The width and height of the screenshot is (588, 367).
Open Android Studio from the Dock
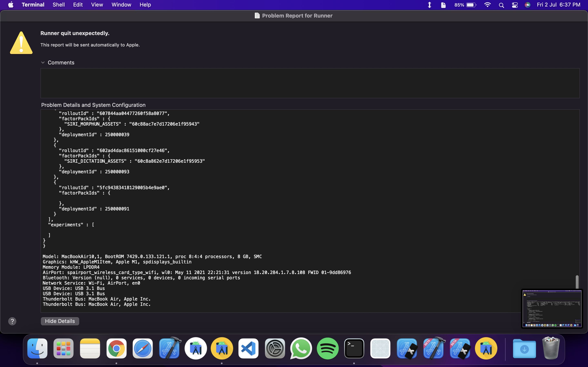pyautogui.click(x=196, y=348)
